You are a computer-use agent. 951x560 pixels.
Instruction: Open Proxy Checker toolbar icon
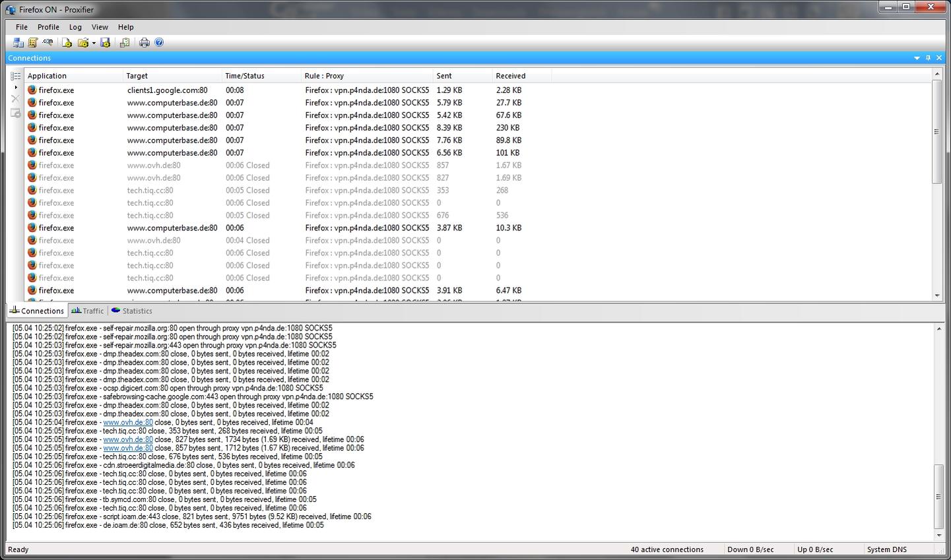(x=125, y=42)
